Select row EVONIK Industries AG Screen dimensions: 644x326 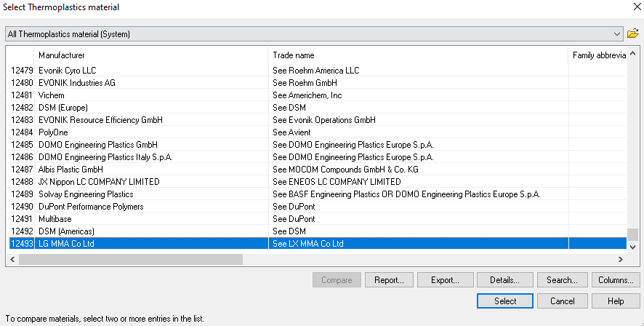[x=318, y=83]
